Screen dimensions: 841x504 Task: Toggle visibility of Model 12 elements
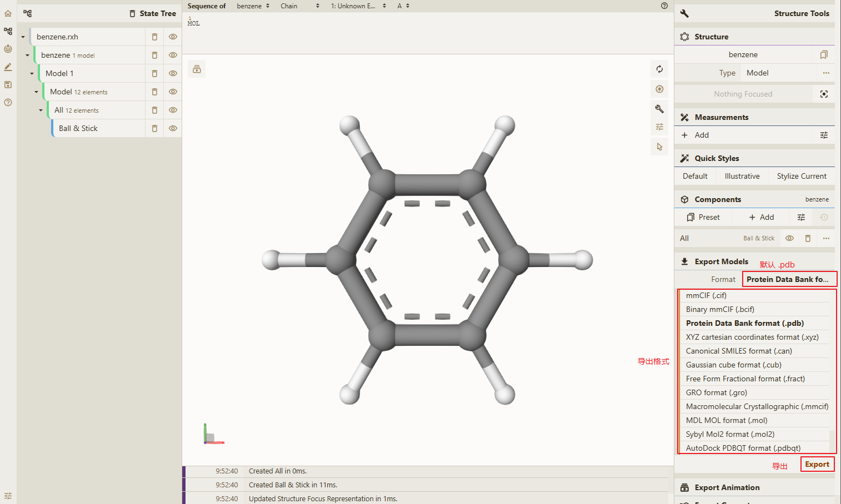[x=173, y=92]
